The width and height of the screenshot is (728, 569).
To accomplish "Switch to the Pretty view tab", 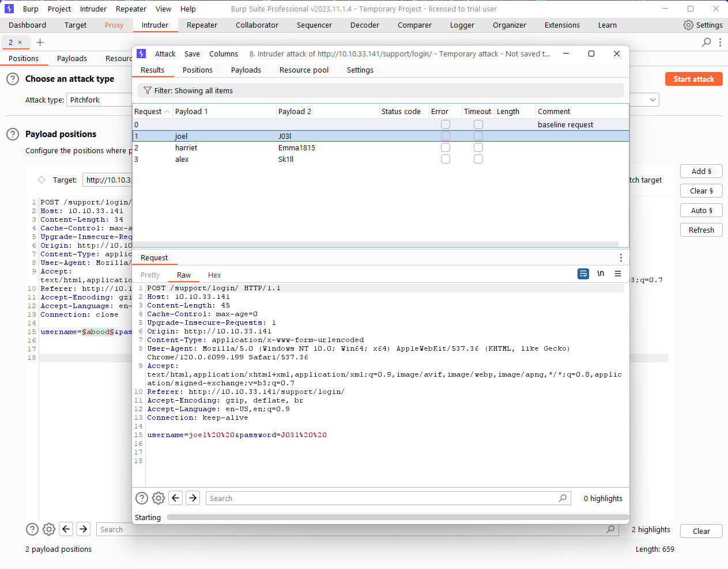I will point(150,275).
